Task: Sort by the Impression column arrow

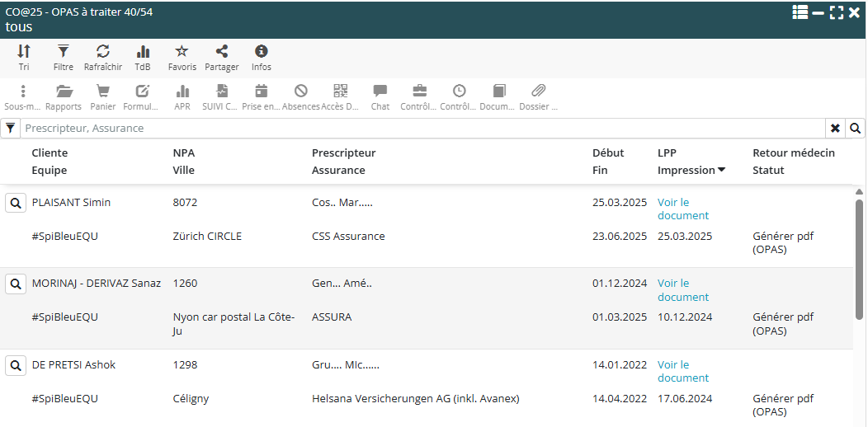Action: 722,171
